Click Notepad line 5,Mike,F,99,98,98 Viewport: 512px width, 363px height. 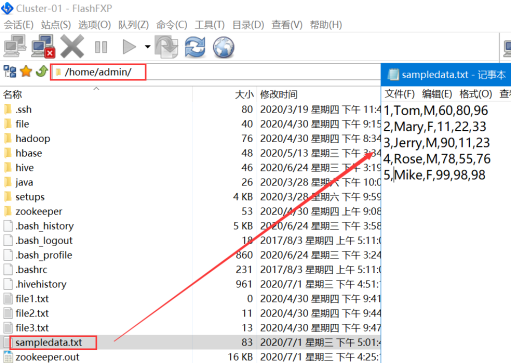pyautogui.click(x=435, y=175)
